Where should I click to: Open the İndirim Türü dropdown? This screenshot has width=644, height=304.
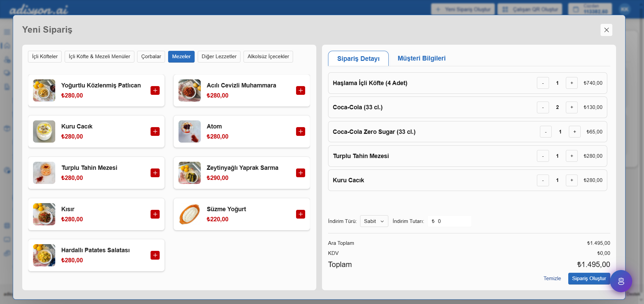(374, 221)
